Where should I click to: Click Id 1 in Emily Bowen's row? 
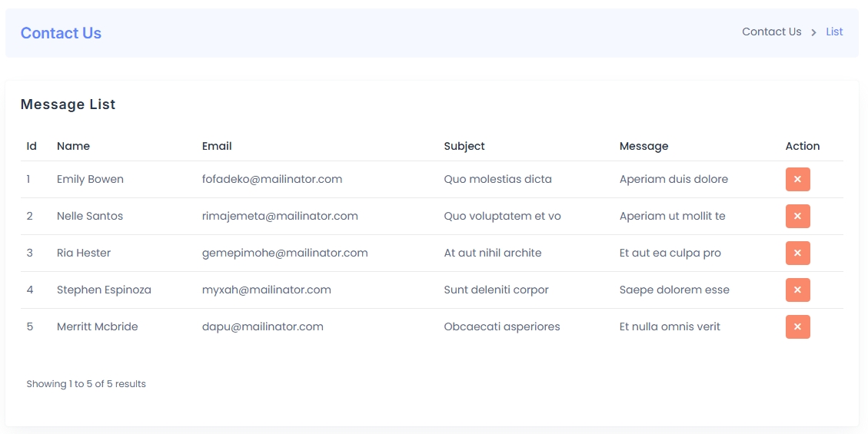(28, 179)
